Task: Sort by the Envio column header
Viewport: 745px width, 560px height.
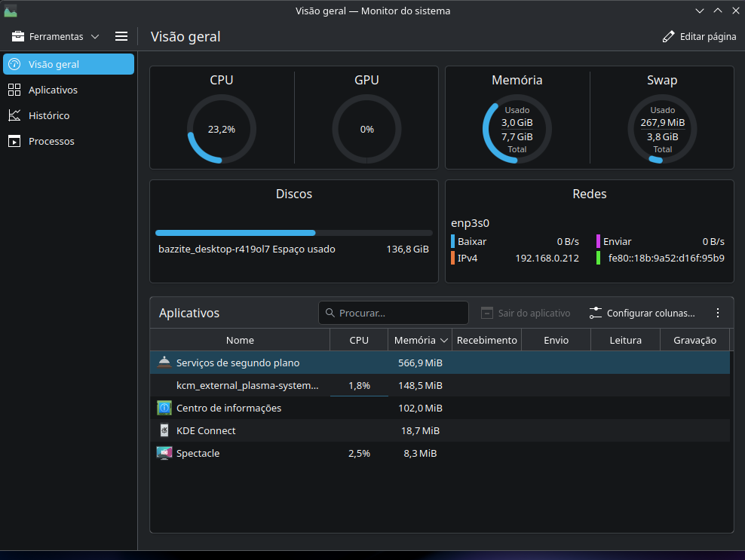Action: (x=556, y=340)
